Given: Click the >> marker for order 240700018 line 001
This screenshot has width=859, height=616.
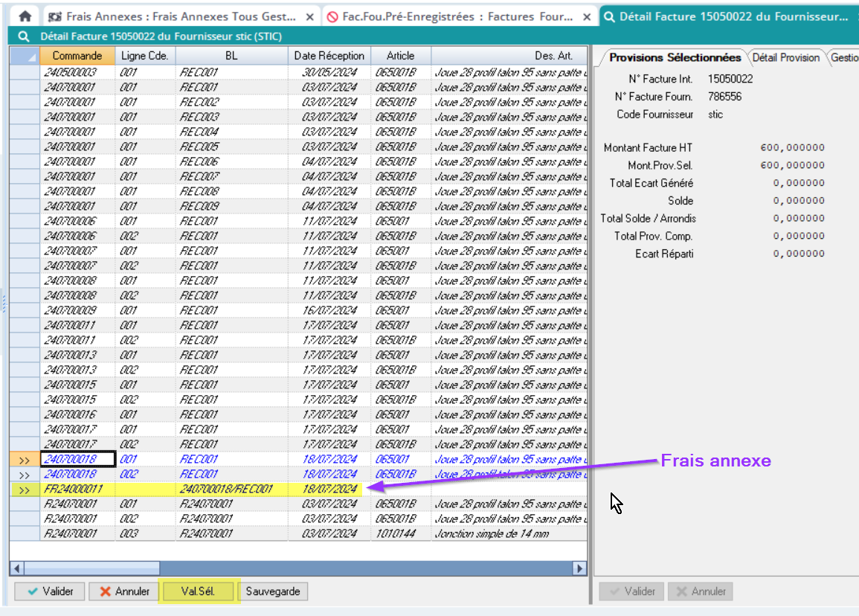Looking at the screenshot, I should 25,461.
